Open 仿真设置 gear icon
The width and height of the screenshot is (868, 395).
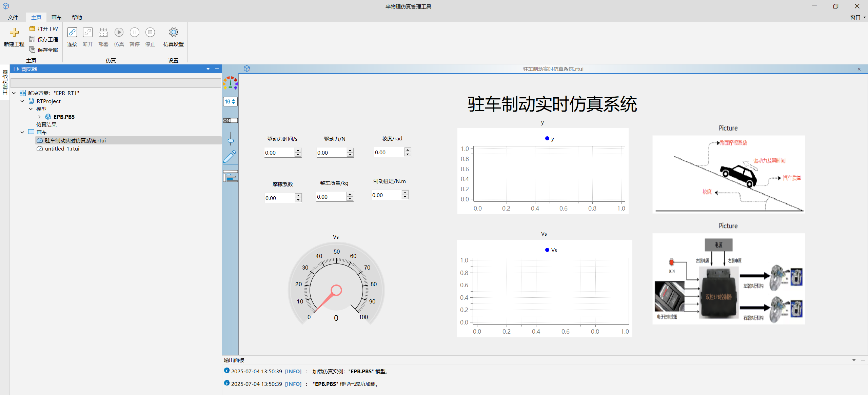(x=174, y=32)
